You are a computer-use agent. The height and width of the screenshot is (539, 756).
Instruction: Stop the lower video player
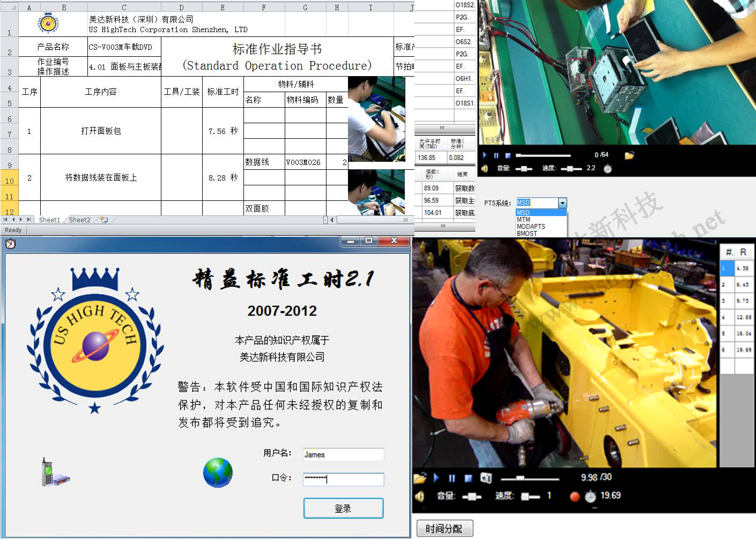point(468,478)
